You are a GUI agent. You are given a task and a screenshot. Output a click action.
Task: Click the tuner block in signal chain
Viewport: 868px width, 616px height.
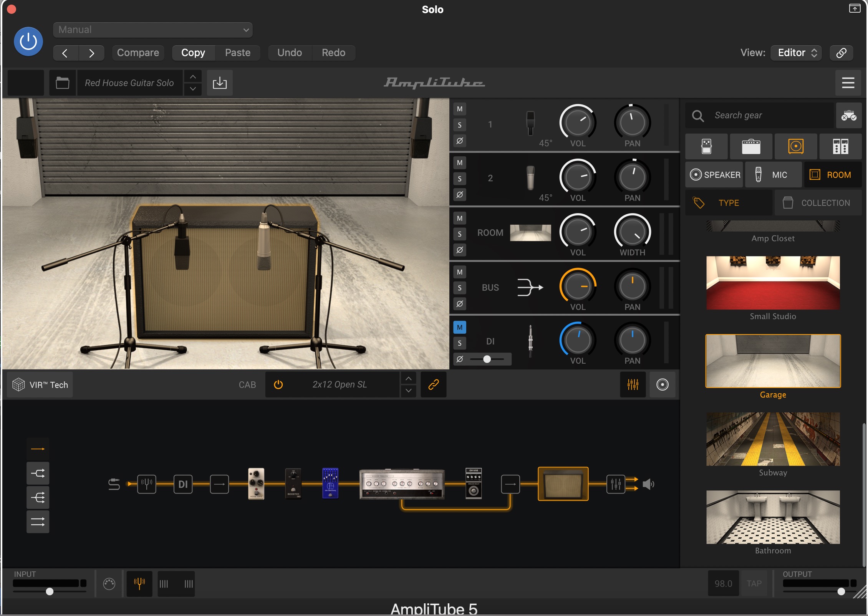[147, 484]
